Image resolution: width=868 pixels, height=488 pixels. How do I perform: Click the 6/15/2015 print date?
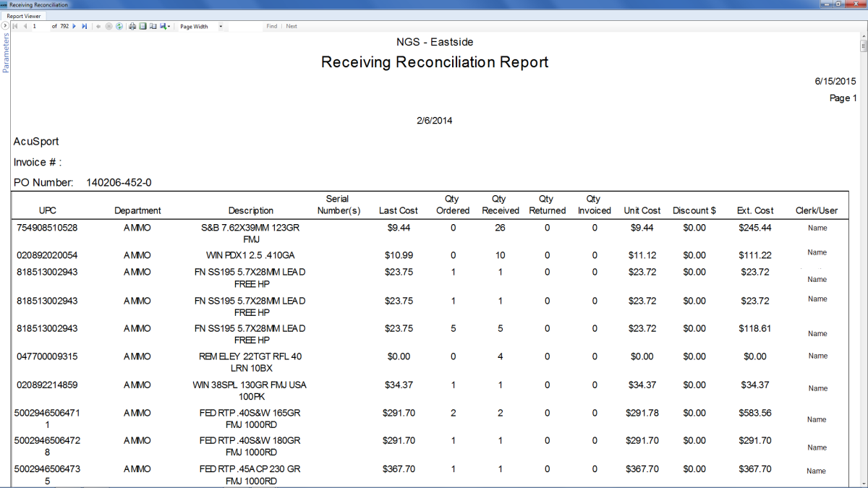835,81
